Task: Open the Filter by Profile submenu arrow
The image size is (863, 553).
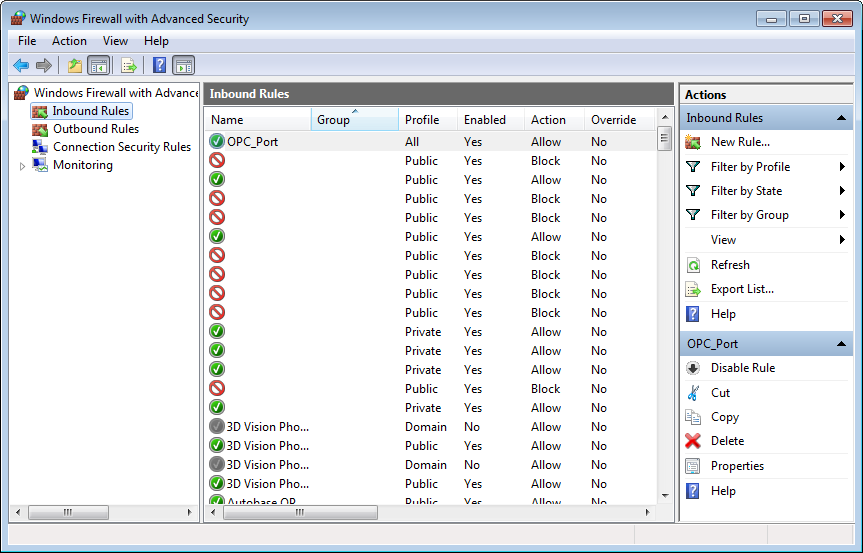Action: click(x=842, y=167)
